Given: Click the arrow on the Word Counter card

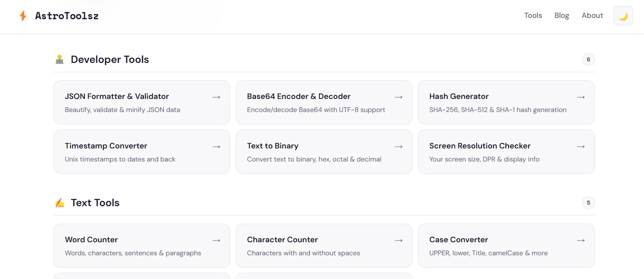Looking at the screenshot, I should point(216,241).
